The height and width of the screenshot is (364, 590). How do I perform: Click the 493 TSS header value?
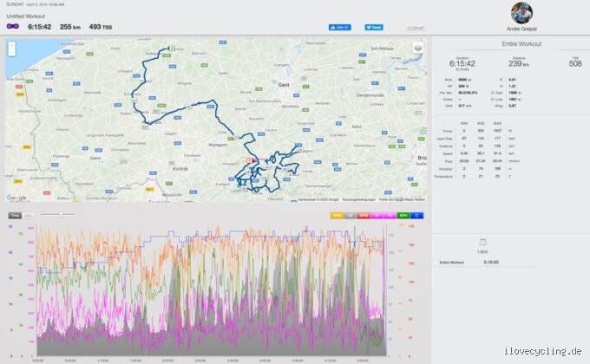(101, 27)
